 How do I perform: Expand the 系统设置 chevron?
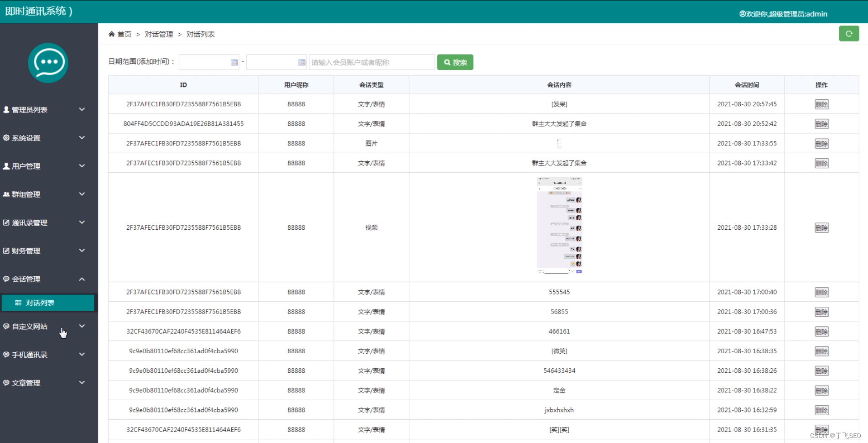(82, 138)
